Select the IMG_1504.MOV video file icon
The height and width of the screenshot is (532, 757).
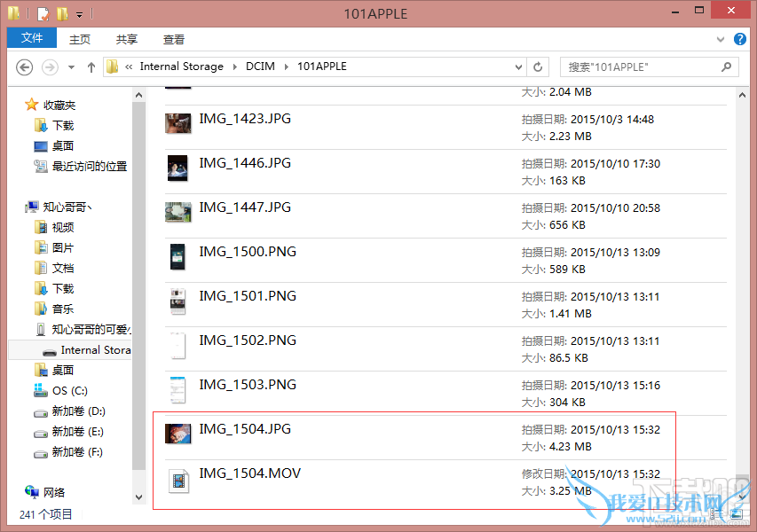178,481
